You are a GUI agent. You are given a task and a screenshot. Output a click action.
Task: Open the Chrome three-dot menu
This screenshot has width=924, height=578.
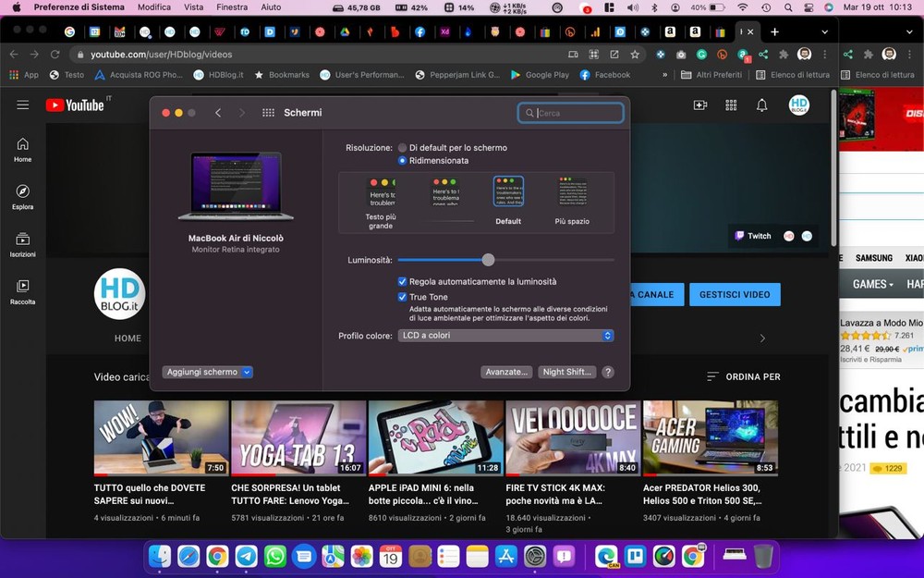click(825, 55)
